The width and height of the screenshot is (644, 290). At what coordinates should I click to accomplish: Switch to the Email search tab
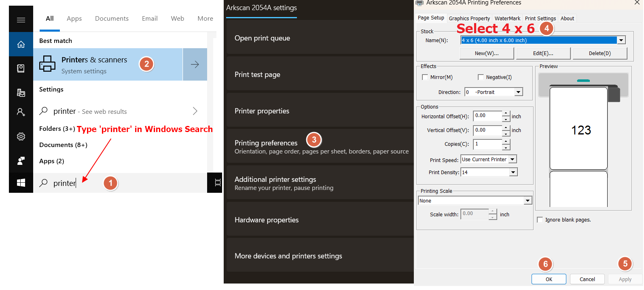[150, 18]
